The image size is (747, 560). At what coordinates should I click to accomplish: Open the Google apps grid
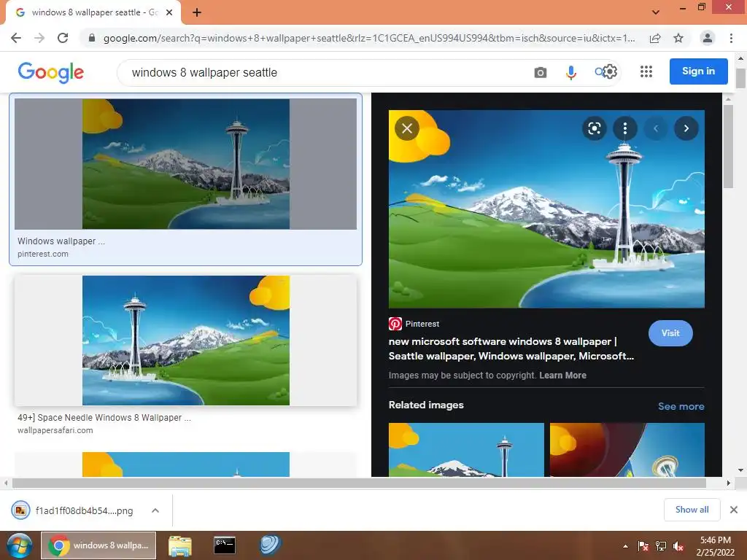646,71
